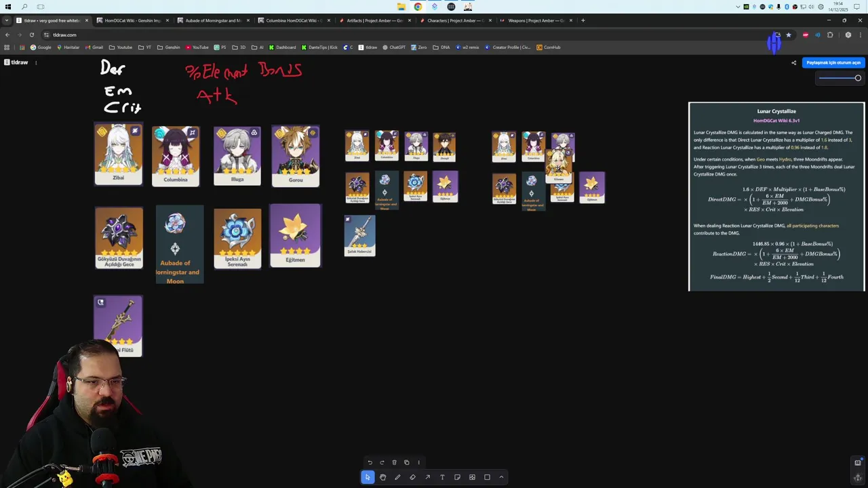The width and height of the screenshot is (868, 488).
Task: Select the Text tool
Action: (x=442, y=477)
